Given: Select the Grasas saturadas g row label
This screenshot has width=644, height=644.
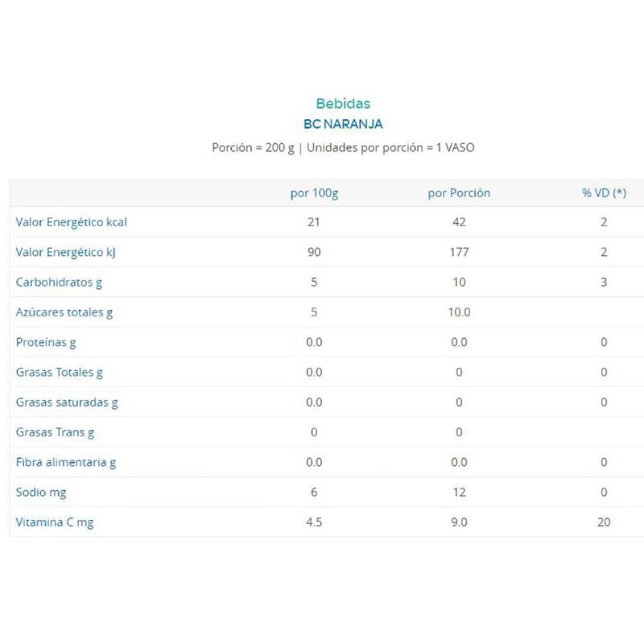Looking at the screenshot, I should 67,402.
